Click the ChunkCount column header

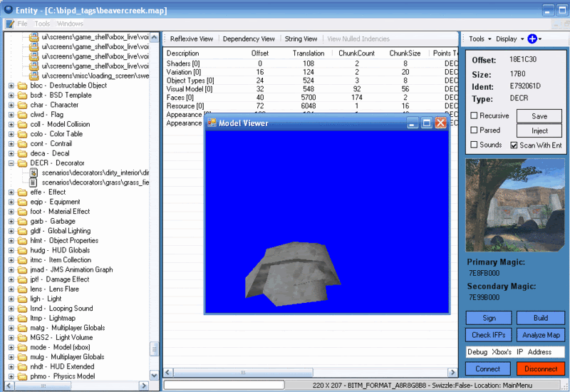[x=356, y=53]
